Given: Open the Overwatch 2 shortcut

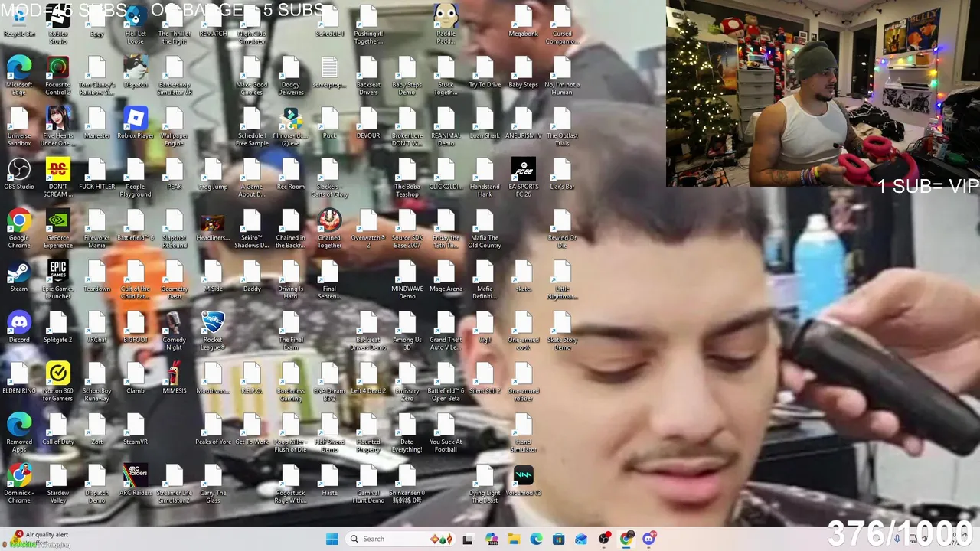Looking at the screenshot, I should [x=368, y=228].
